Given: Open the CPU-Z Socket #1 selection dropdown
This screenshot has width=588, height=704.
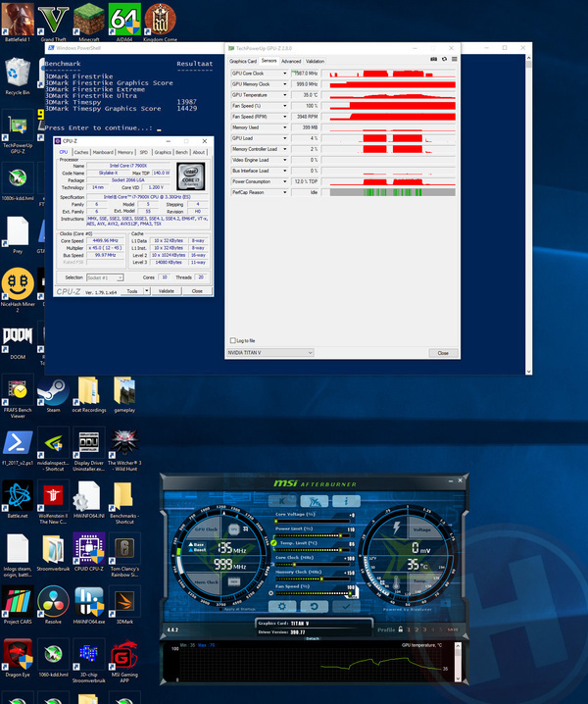Looking at the screenshot, I should click(x=105, y=277).
